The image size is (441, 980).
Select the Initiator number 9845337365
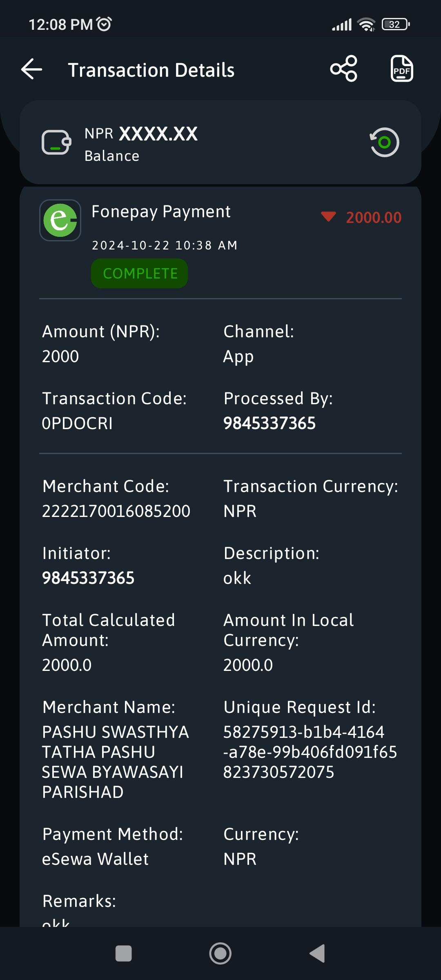point(88,578)
